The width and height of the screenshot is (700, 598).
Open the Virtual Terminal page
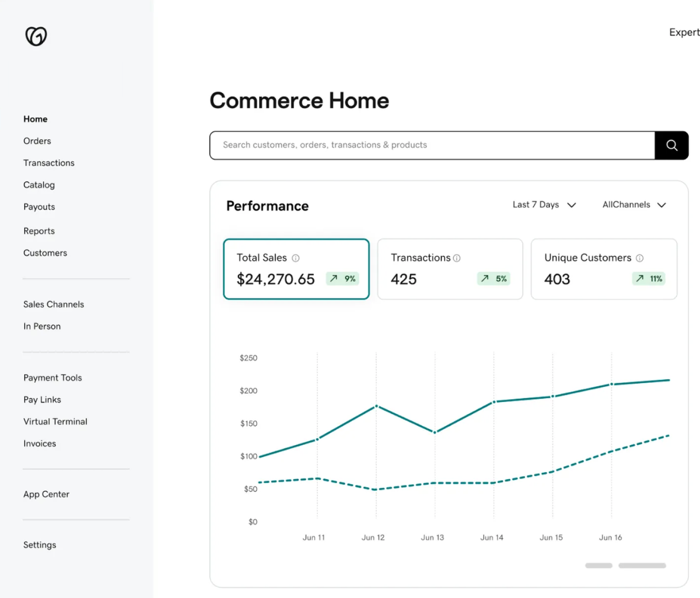(x=55, y=421)
